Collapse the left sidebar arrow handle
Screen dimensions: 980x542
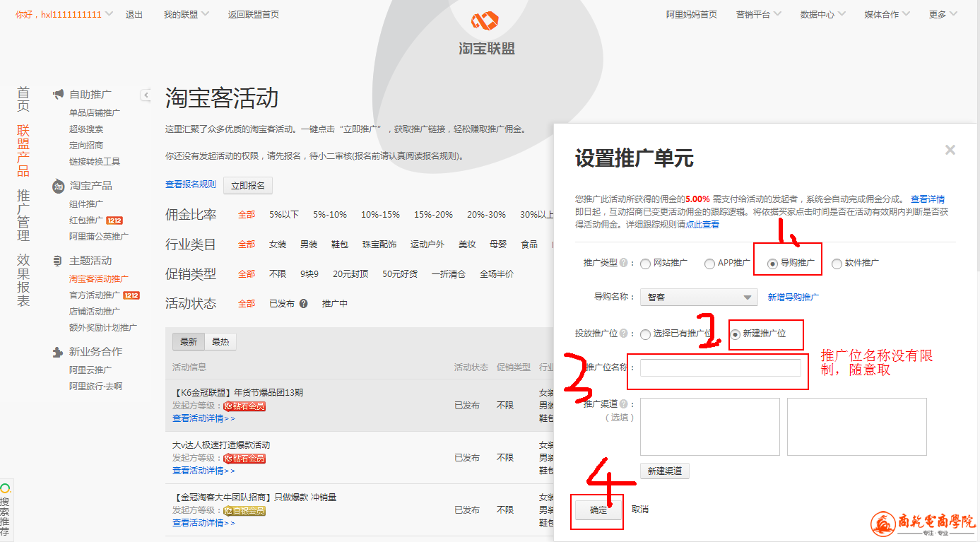click(146, 95)
